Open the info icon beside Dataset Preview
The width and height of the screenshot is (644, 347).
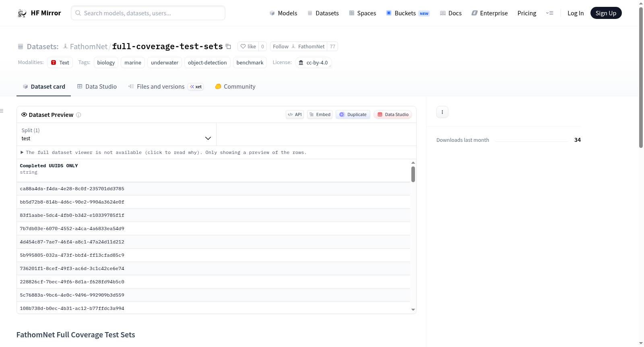[x=78, y=115]
